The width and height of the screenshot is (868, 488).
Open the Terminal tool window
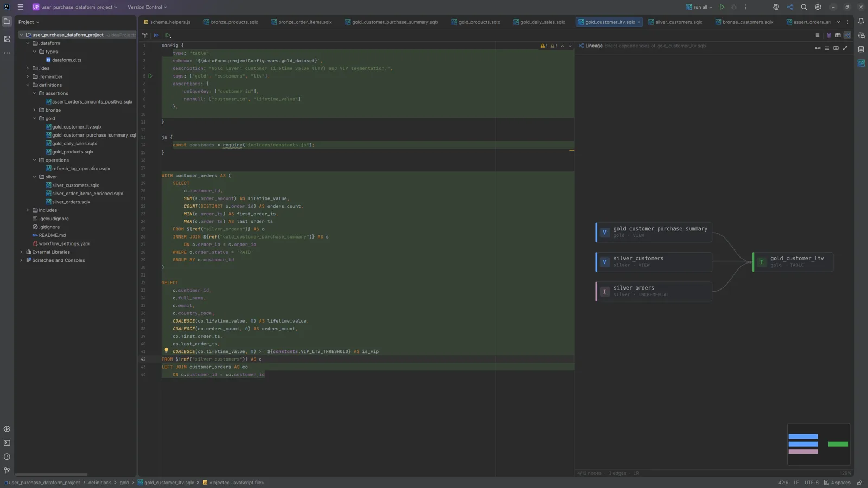click(x=7, y=443)
